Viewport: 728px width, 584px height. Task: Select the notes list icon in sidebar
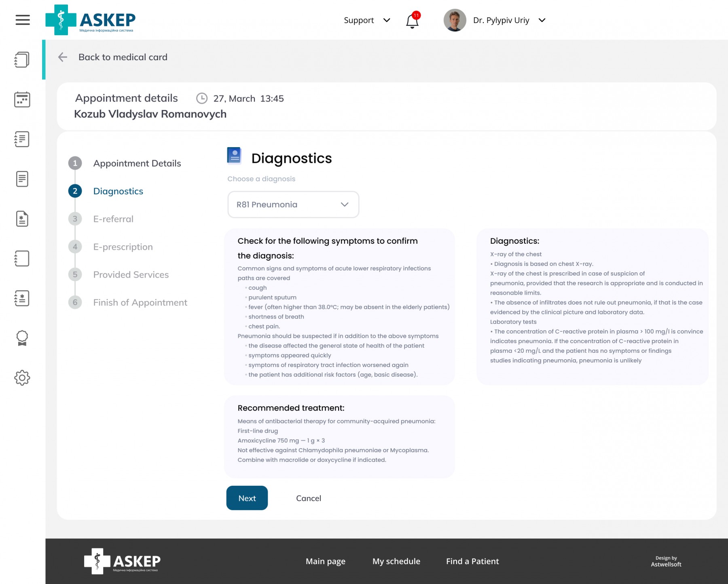22,139
